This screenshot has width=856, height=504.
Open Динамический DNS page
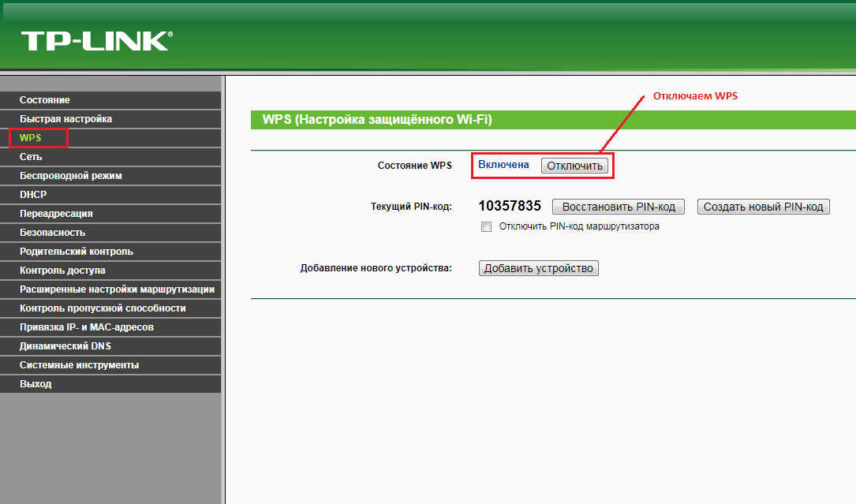pyautogui.click(x=65, y=346)
